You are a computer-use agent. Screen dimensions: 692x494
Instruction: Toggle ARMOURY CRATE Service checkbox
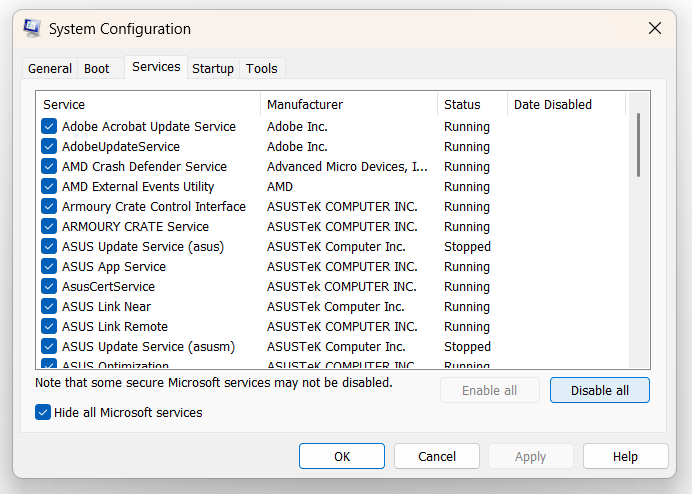pyautogui.click(x=49, y=226)
